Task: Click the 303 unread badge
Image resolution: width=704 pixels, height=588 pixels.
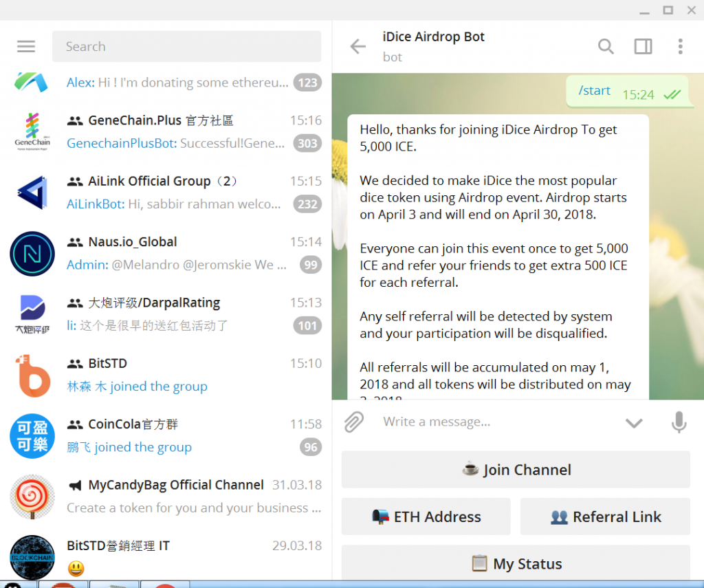Action: click(x=307, y=143)
